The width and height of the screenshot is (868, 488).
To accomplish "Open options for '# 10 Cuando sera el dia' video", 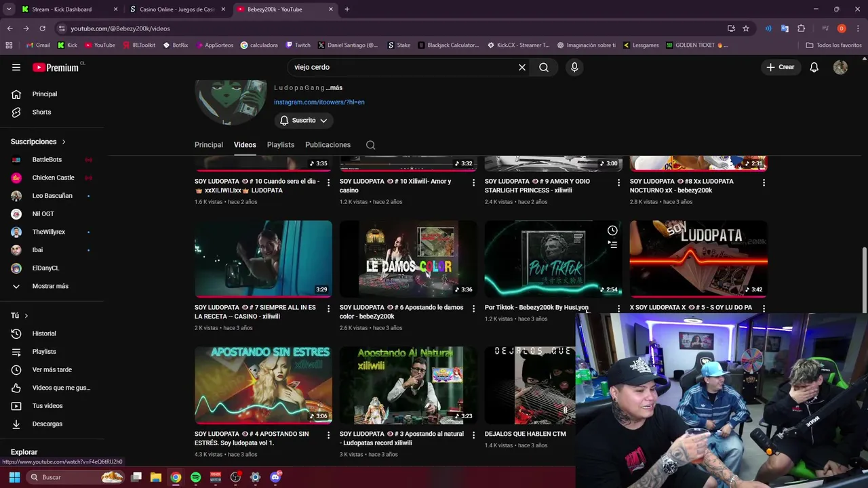I will [x=329, y=182].
